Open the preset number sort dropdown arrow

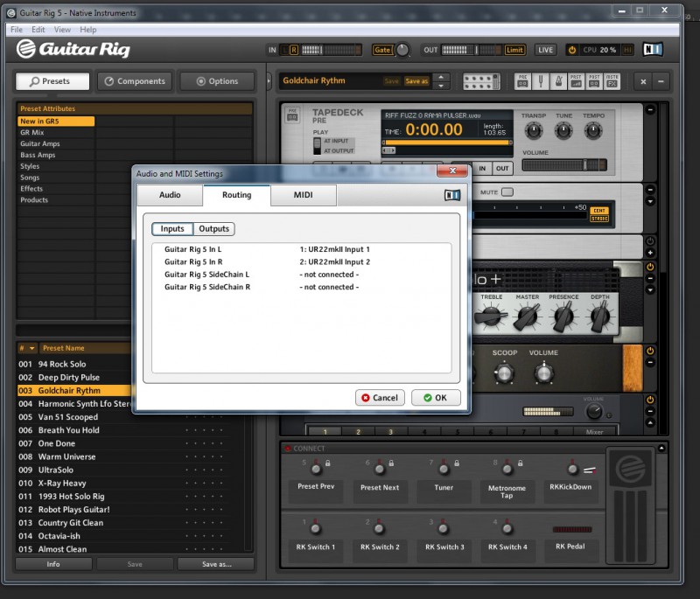coord(31,348)
